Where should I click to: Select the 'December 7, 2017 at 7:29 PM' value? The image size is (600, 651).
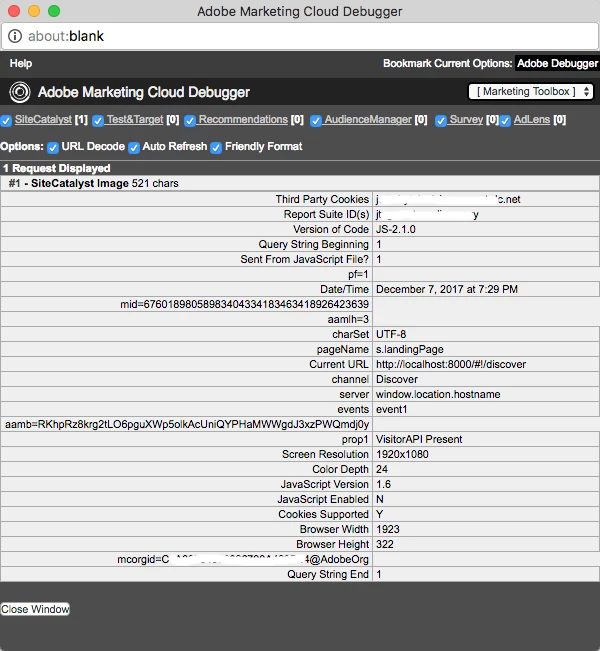tap(447, 289)
